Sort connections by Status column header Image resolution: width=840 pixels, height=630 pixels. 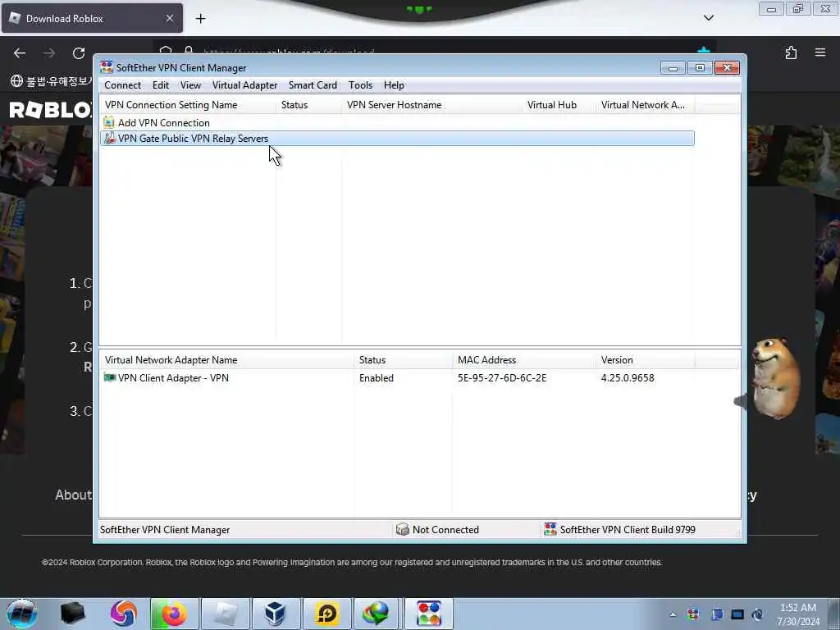pyautogui.click(x=308, y=105)
